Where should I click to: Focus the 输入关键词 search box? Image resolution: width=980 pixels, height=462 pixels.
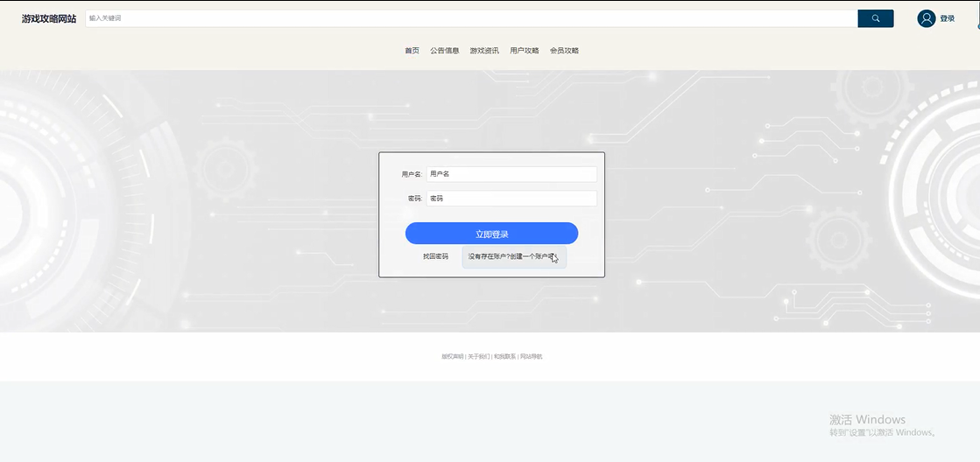click(x=471, y=18)
